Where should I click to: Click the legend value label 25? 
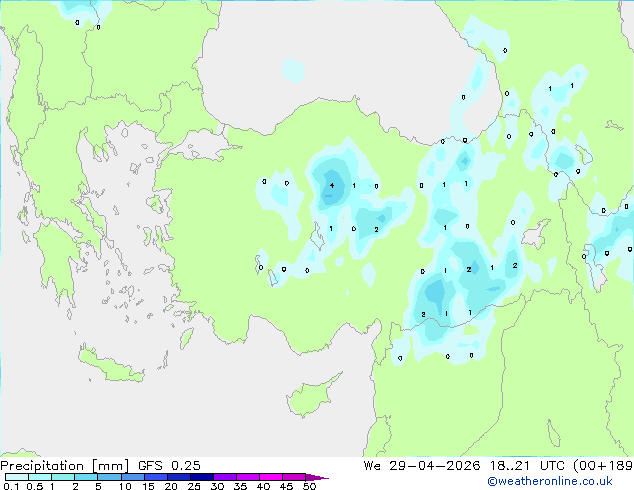pos(194,486)
